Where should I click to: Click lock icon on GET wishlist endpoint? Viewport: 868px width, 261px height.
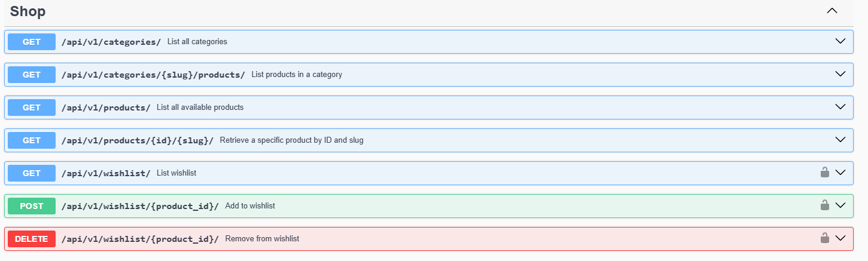tap(824, 173)
